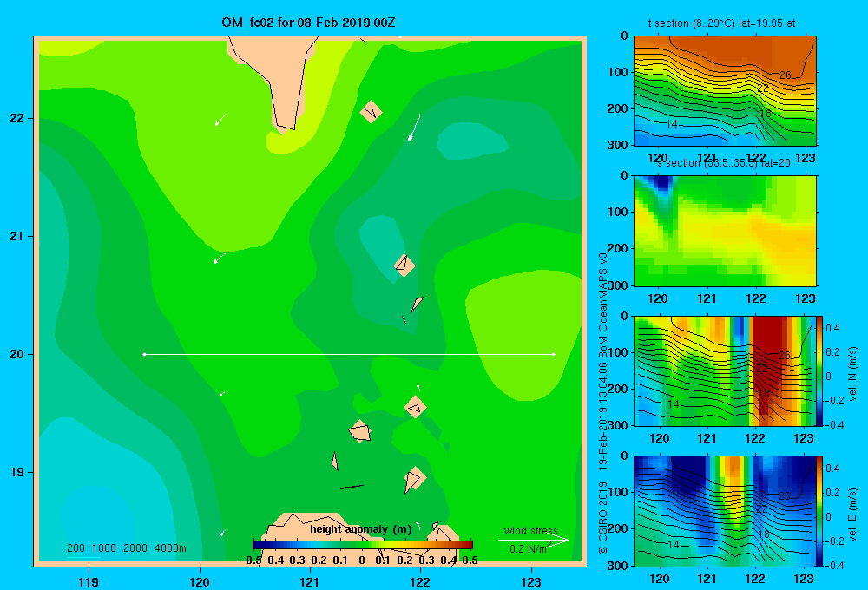Click the island near 122°E, 19.5°N
The width and height of the screenshot is (868, 590).
[x=415, y=407]
